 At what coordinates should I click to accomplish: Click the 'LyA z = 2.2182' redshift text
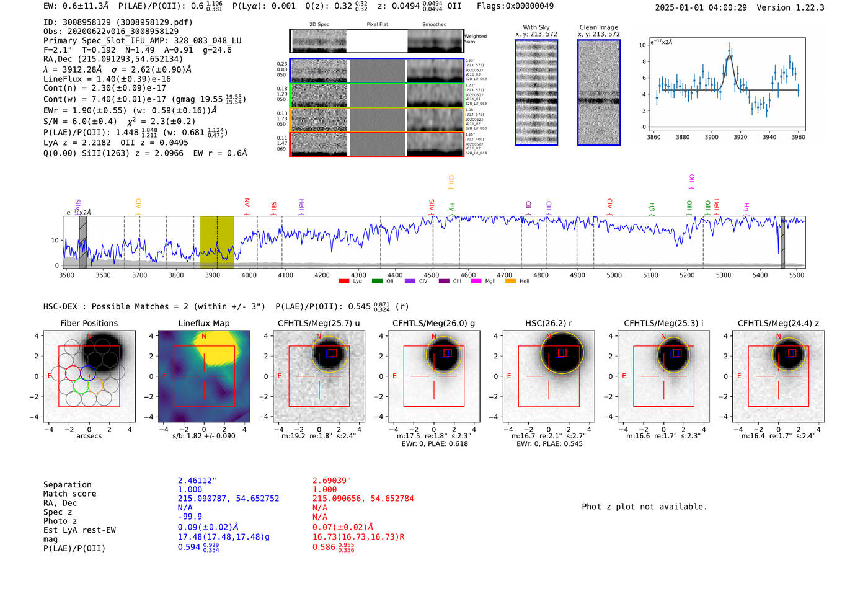click(x=77, y=143)
